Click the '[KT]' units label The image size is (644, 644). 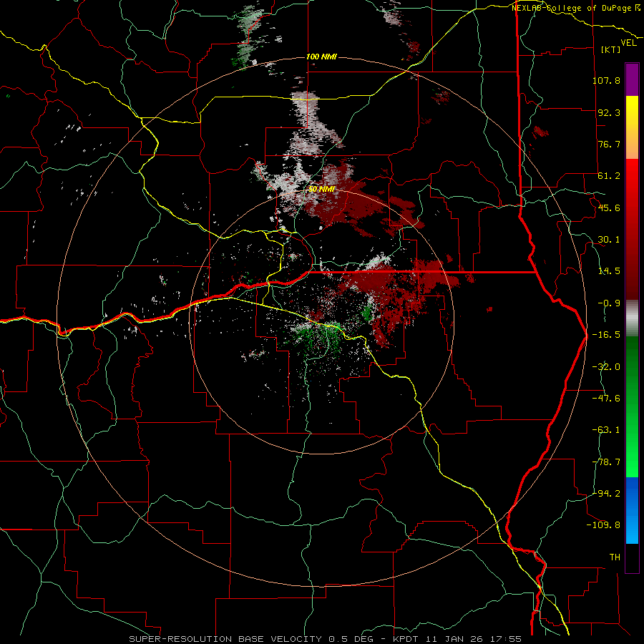(610, 49)
